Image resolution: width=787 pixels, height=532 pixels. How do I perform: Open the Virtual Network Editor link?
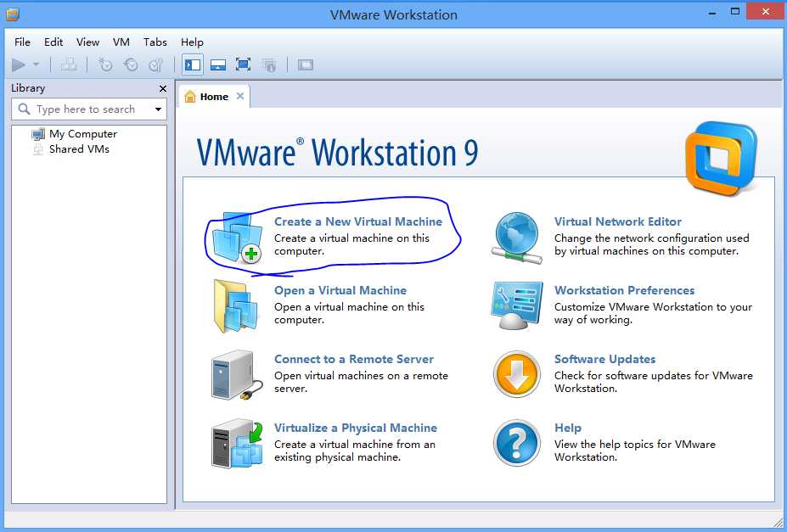coord(617,221)
